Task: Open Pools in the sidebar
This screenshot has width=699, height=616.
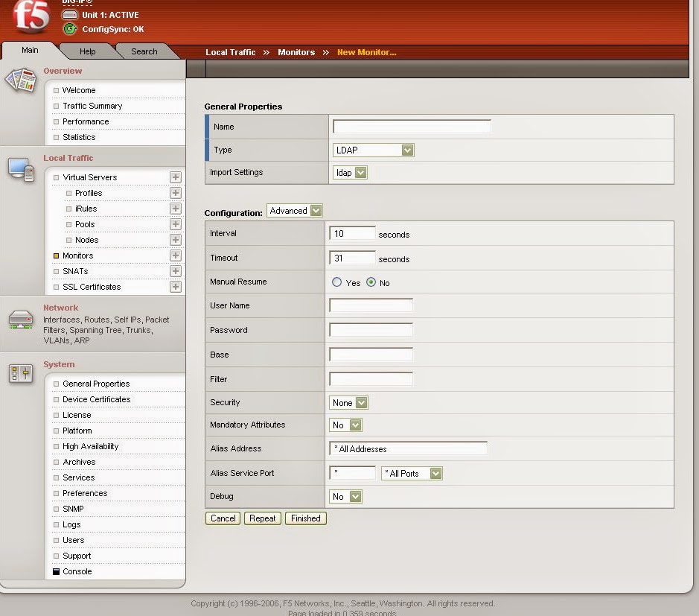Action: pos(85,224)
